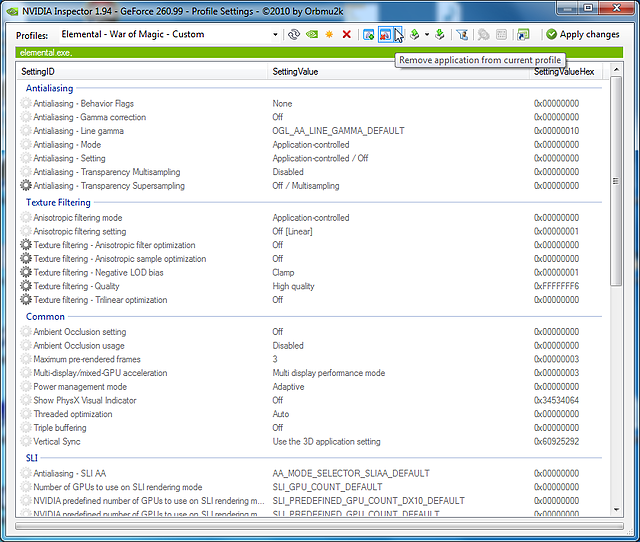The width and height of the screenshot is (640, 542).
Task: Sort by SettingID column header
Action: pyautogui.click(x=142, y=72)
